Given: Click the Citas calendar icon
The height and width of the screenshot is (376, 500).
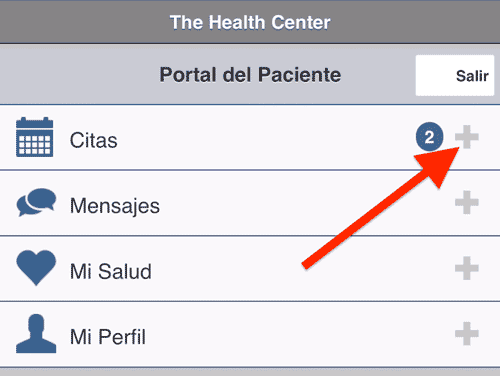Looking at the screenshot, I should click(x=35, y=137).
